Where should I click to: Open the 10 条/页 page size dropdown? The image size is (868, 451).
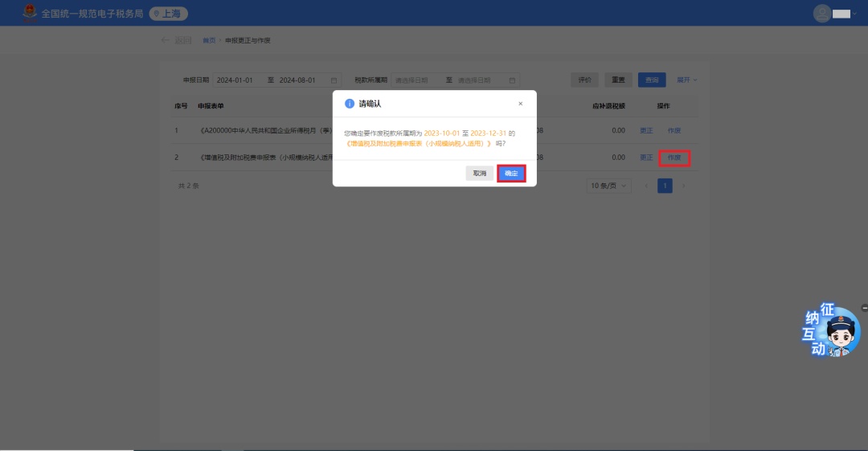[608, 186]
